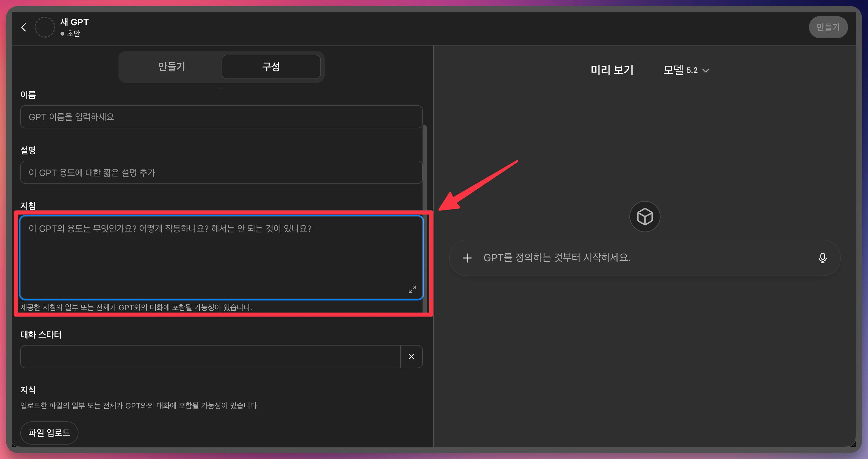Click the dashed circle GPT avatar placeholder
The width and height of the screenshot is (868, 459).
[x=45, y=27]
